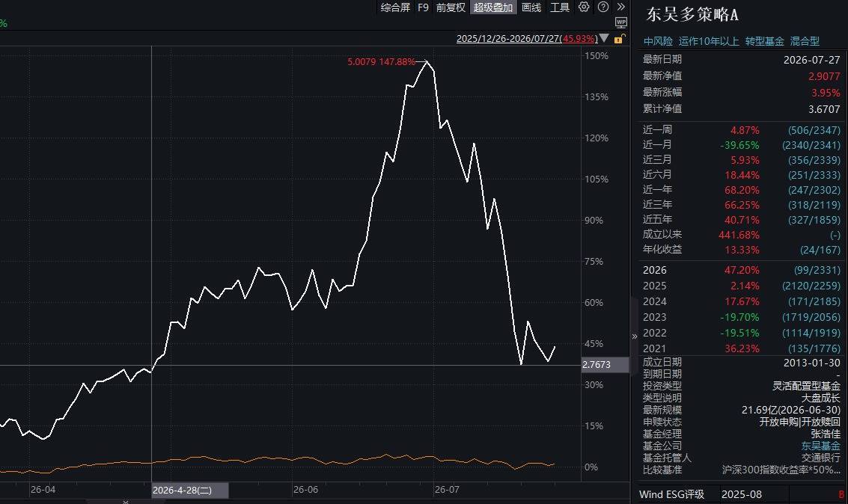Click the 2021 yearly return 36.23%
The width and height of the screenshot is (848, 504).
(742, 348)
